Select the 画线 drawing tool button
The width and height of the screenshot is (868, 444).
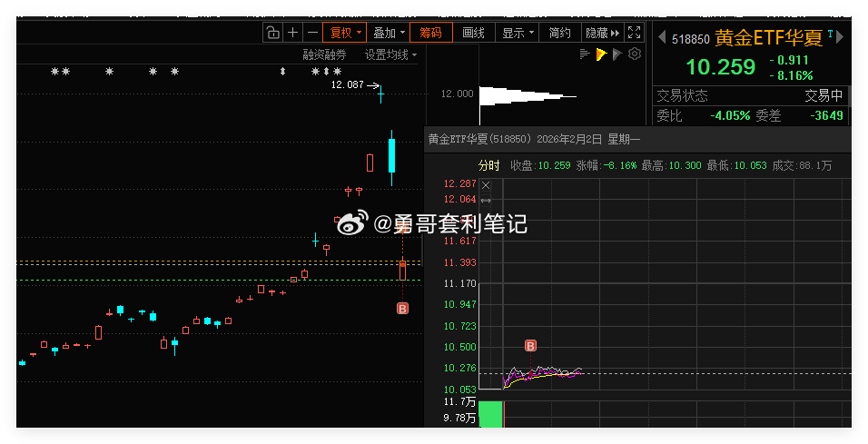point(473,33)
